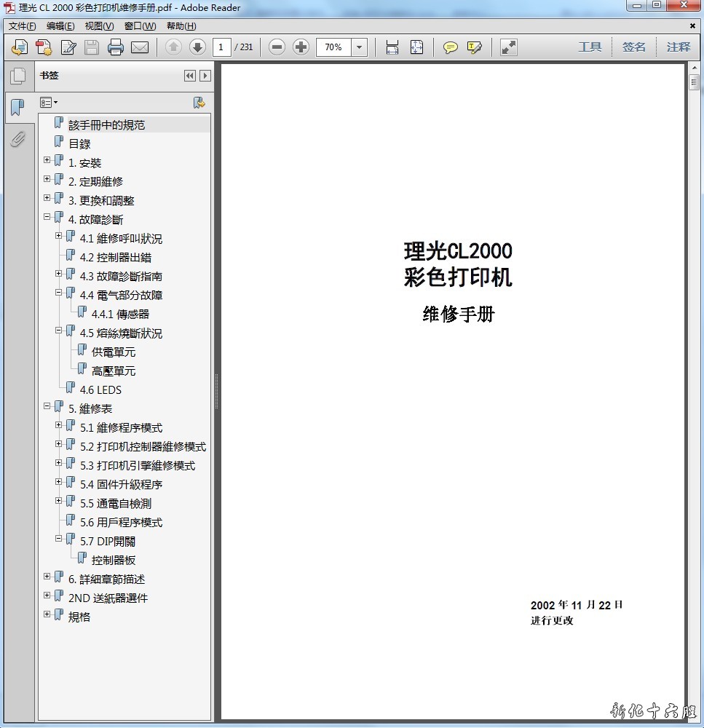This screenshot has width=704, height=728.
Task: Click the email envelope icon
Action: (140, 47)
